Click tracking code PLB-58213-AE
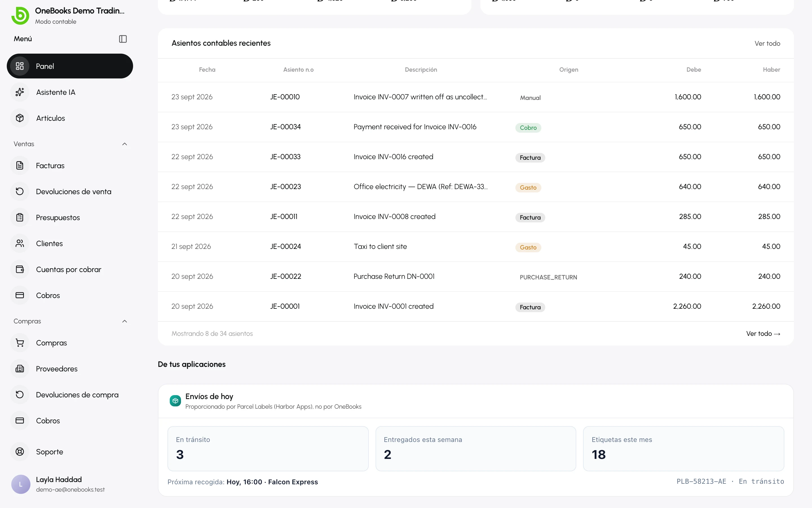The image size is (812, 508). point(701,481)
